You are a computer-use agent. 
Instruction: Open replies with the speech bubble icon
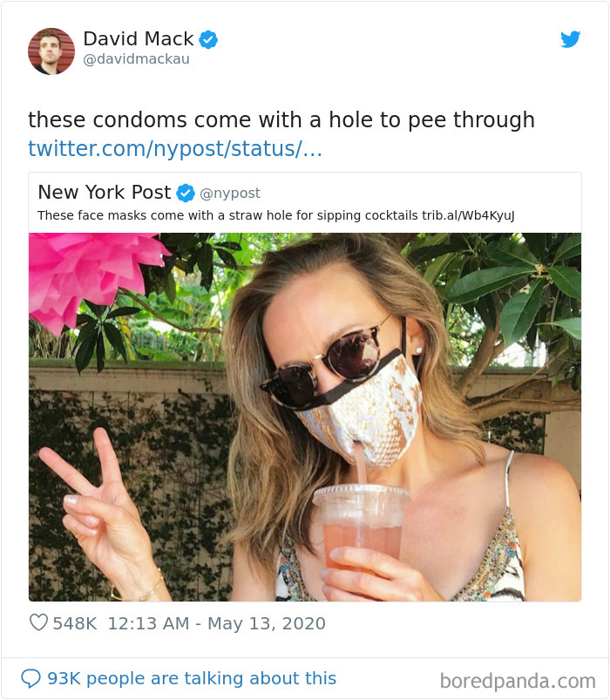pyautogui.click(x=32, y=678)
